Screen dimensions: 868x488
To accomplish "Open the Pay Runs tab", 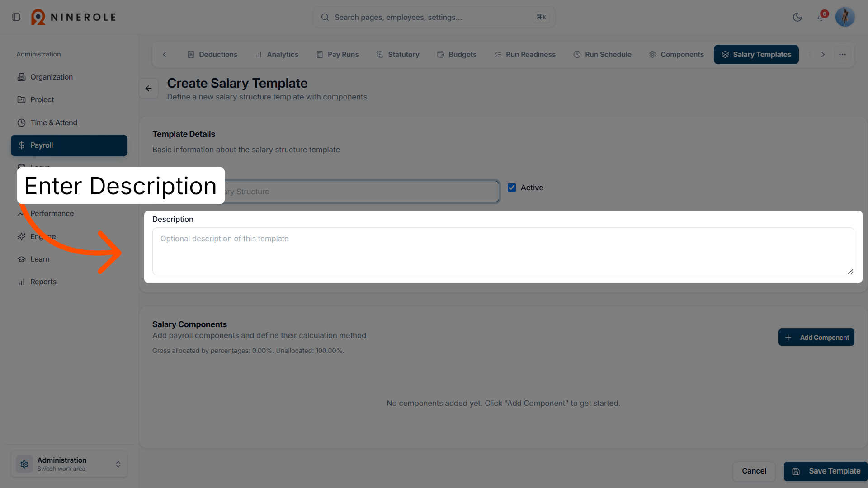I will 338,54.
